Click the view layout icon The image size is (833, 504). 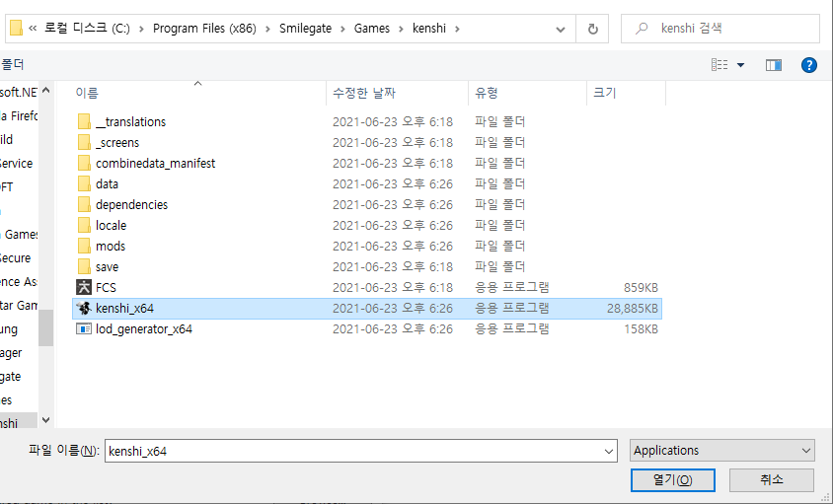coord(719,65)
